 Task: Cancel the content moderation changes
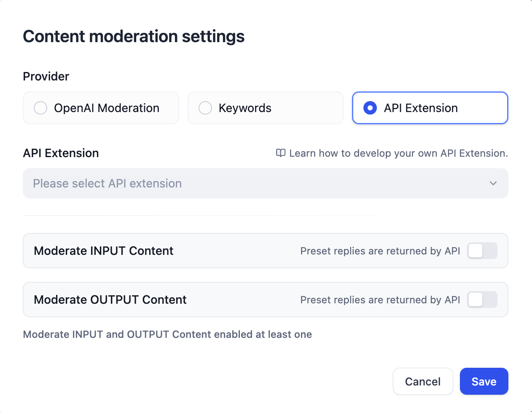(423, 381)
